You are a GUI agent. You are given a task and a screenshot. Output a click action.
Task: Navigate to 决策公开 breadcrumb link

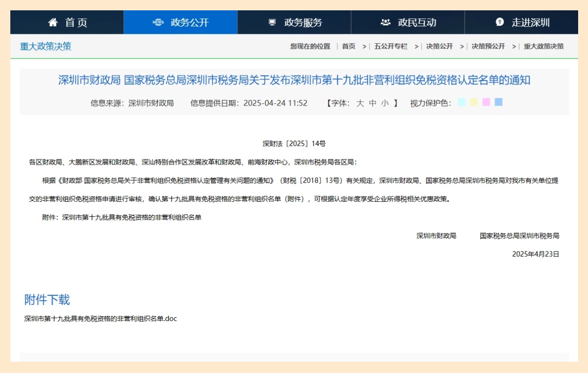point(439,46)
